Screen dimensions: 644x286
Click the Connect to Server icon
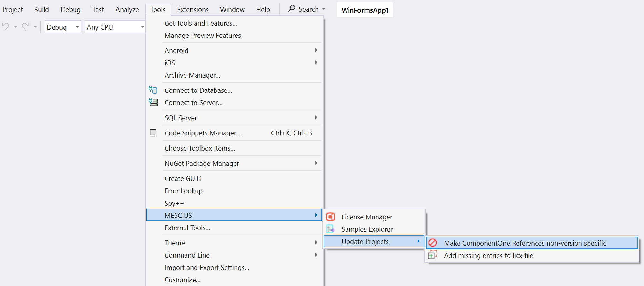pos(153,102)
